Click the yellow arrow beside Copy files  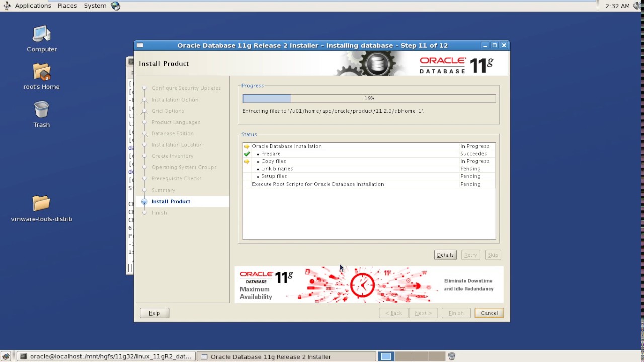(247, 161)
